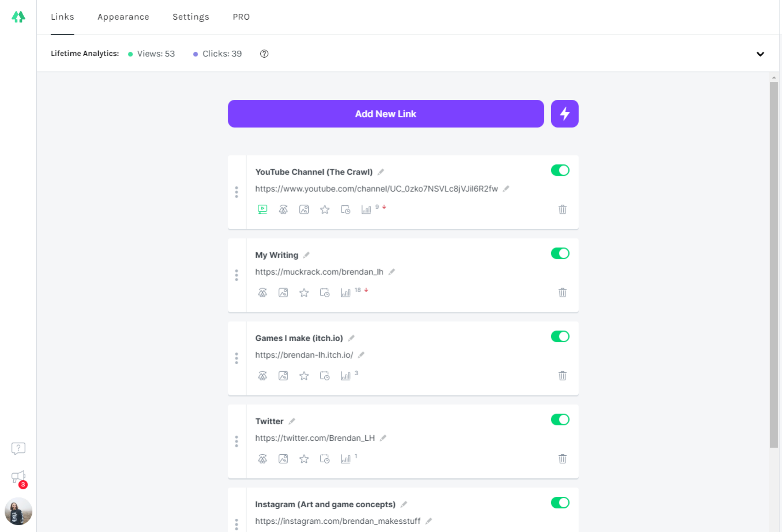Click the video embed icon on YouTube link
The height and width of the screenshot is (532, 782).
(262, 209)
